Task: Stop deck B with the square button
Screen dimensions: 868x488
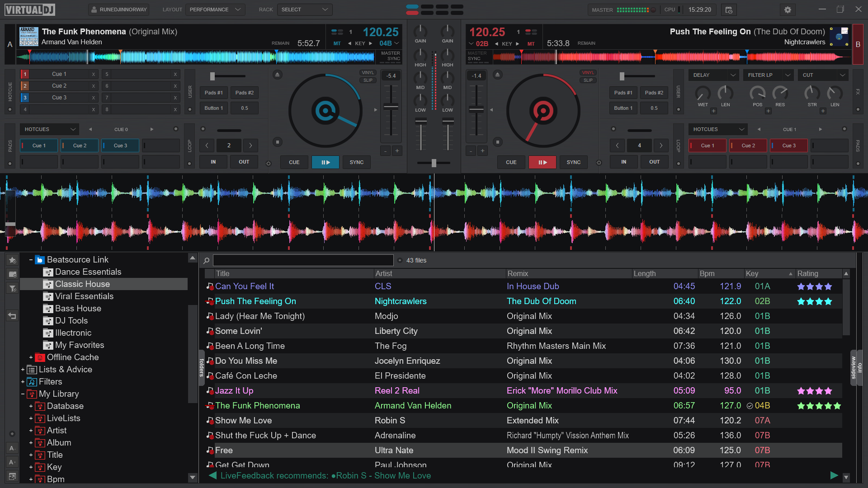Action: point(497,142)
